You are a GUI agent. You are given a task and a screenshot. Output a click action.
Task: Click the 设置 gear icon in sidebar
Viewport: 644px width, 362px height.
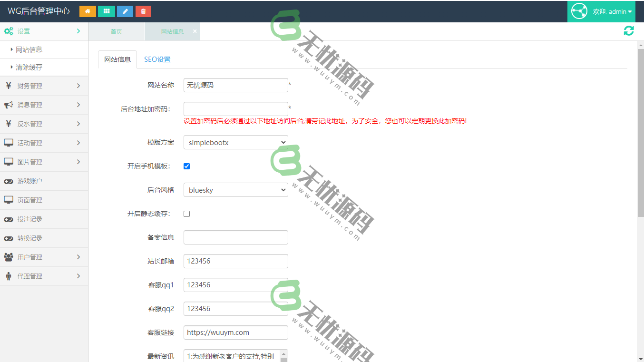(10, 31)
